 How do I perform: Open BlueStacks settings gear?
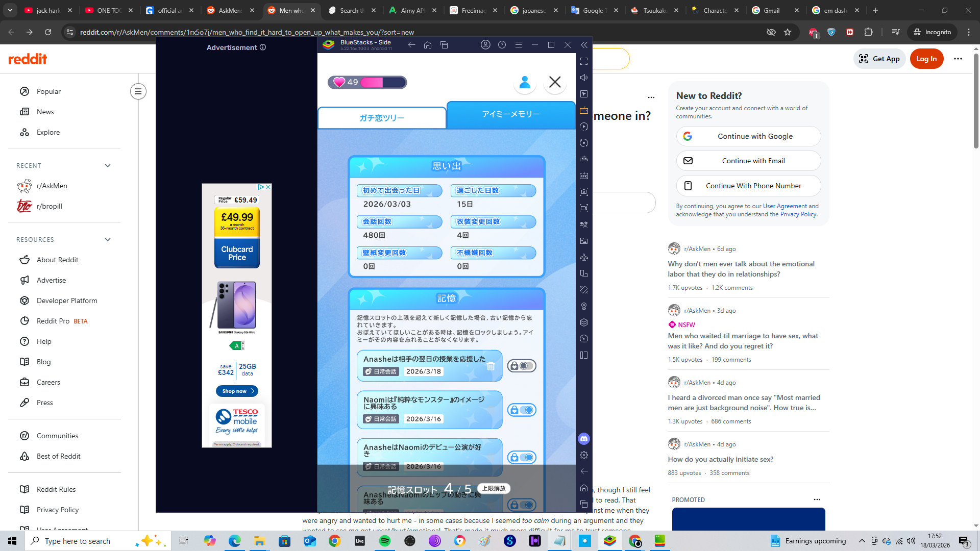[x=584, y=455]
